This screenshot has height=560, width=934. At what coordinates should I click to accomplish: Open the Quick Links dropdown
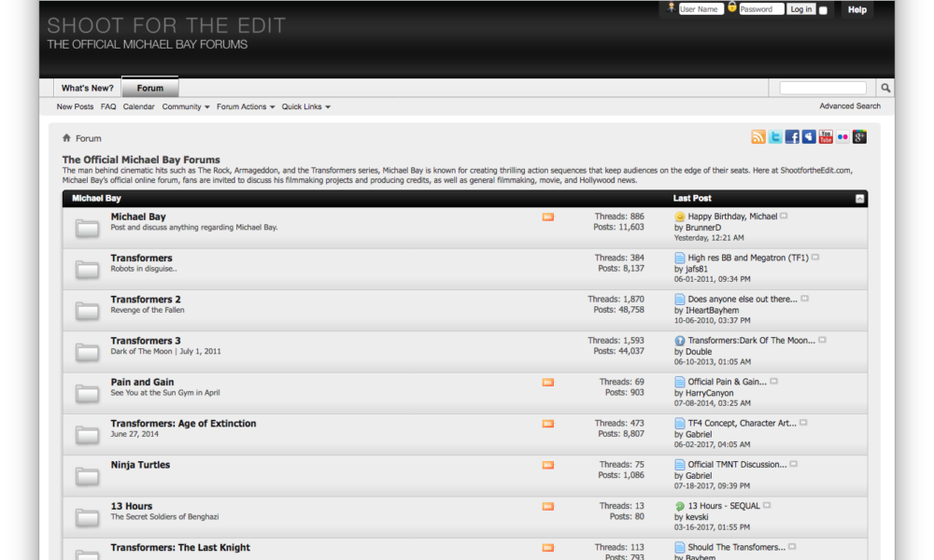coord(306,106)
